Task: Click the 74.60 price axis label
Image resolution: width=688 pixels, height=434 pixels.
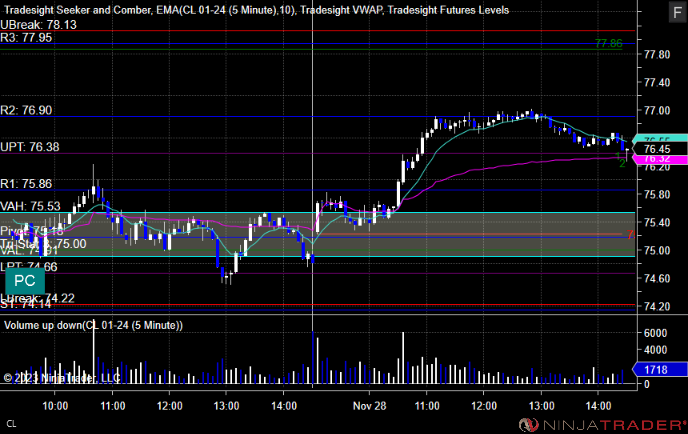Action: [x=657, y=279]
